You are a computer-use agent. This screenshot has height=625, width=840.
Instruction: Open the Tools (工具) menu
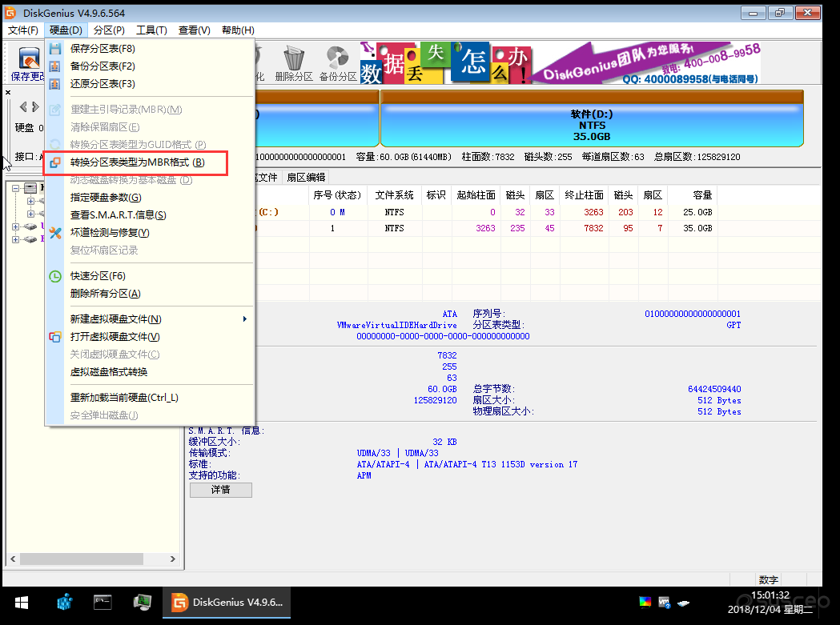click(151, 30)
